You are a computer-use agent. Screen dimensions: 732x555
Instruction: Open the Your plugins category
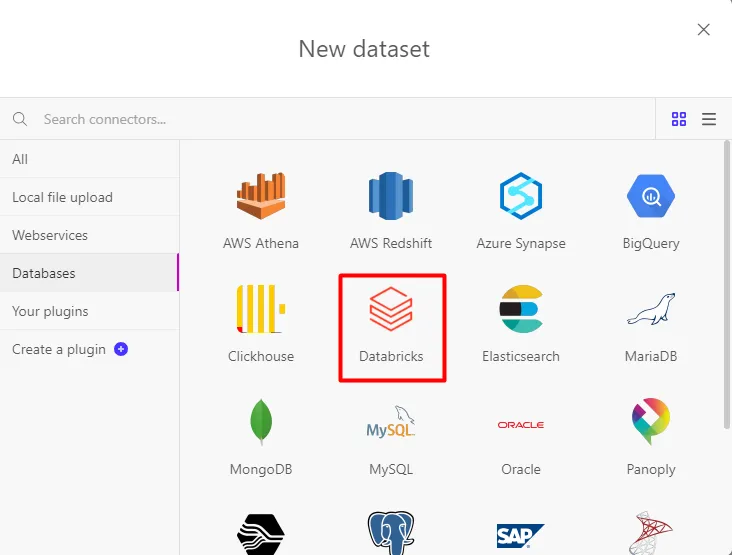click(x=90, y=311)
